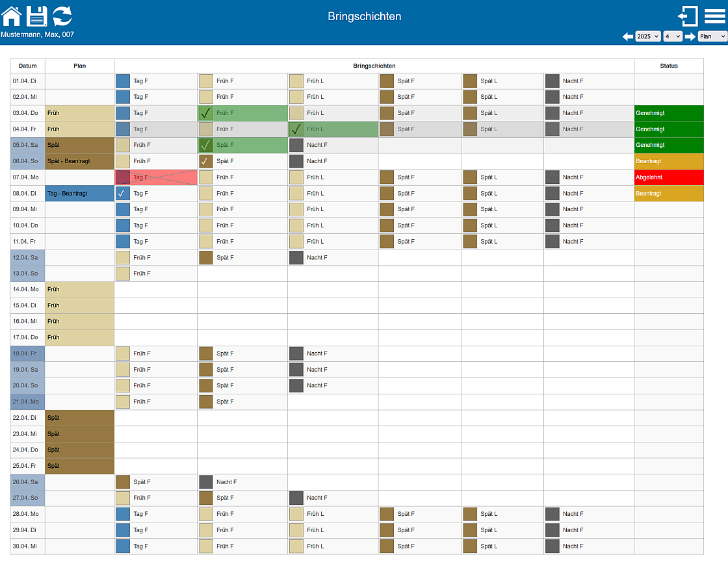
Task: Refresh the plan using the reload icon
Action: click(x=62, y=17)
